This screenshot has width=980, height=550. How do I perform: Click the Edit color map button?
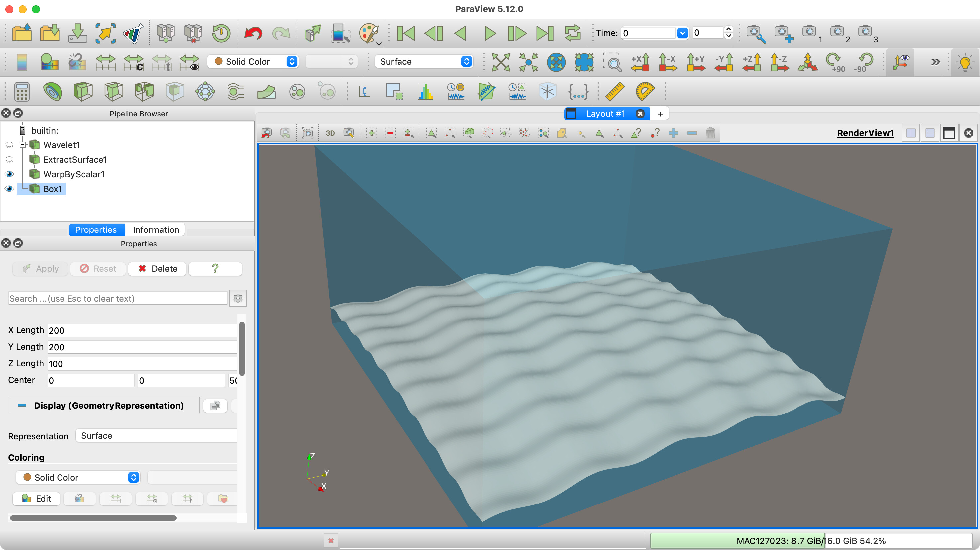(x=36, y=498)
